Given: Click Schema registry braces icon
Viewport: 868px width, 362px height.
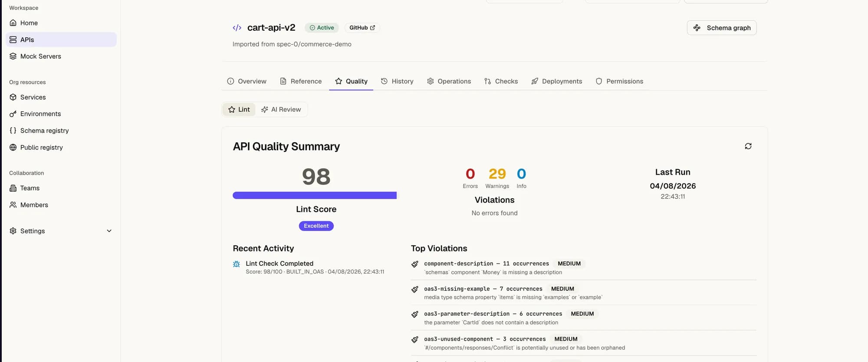Looking at the screenshot, I should pyautogui.click(x=13, y=130).
